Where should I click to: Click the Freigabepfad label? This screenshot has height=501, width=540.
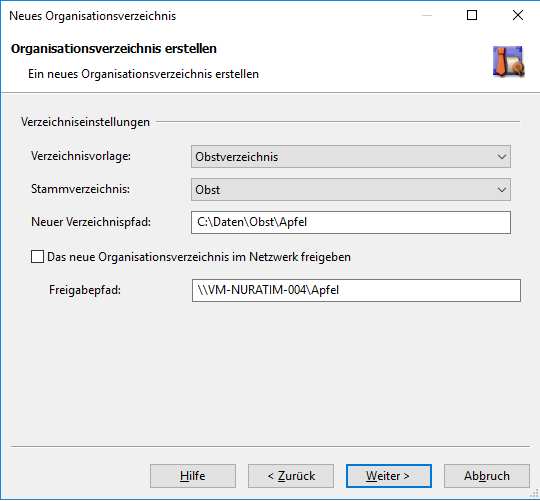[85, 290]
